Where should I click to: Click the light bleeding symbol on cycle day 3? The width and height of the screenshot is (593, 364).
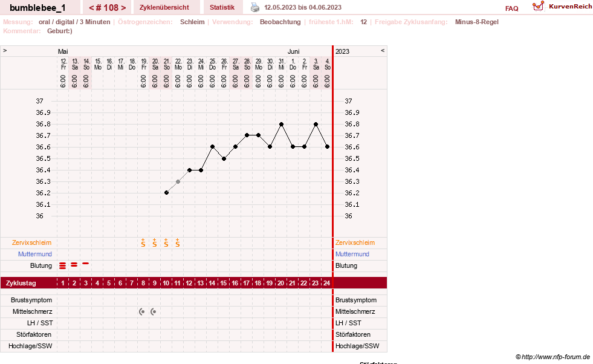86,263
